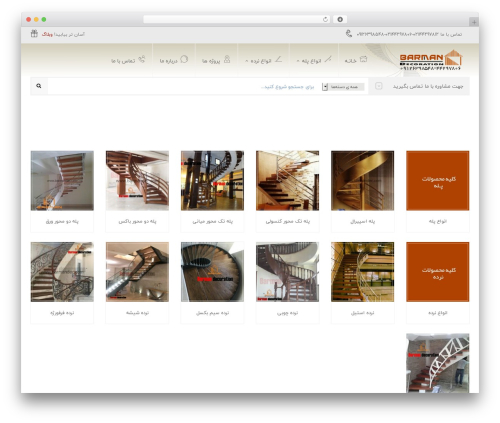The height and width of the screenshot is (423, 500).
Task: Open the white-railed staircase photo in the last row
Action: point(438,363)
